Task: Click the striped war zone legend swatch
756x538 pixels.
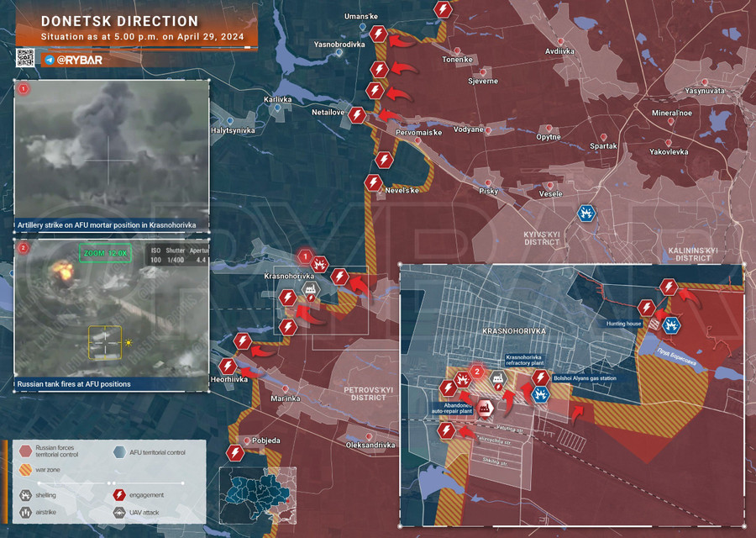Action: [26, 469]
